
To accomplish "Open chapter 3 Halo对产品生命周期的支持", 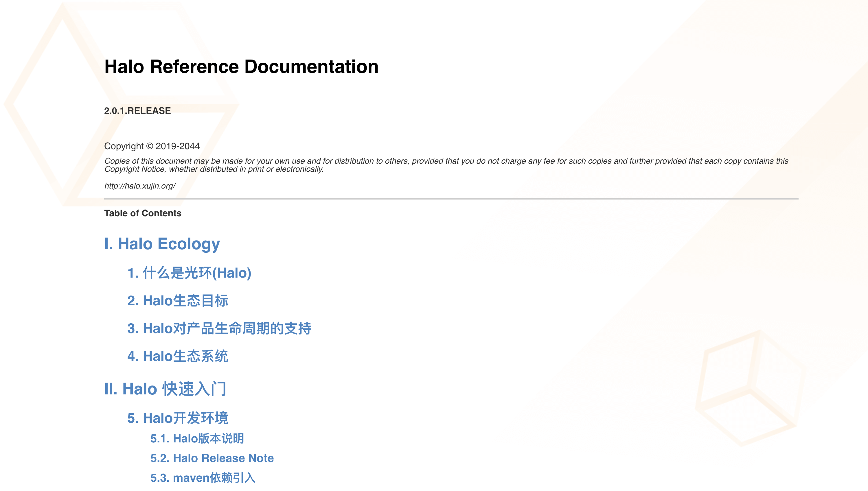I will point(219,328).
